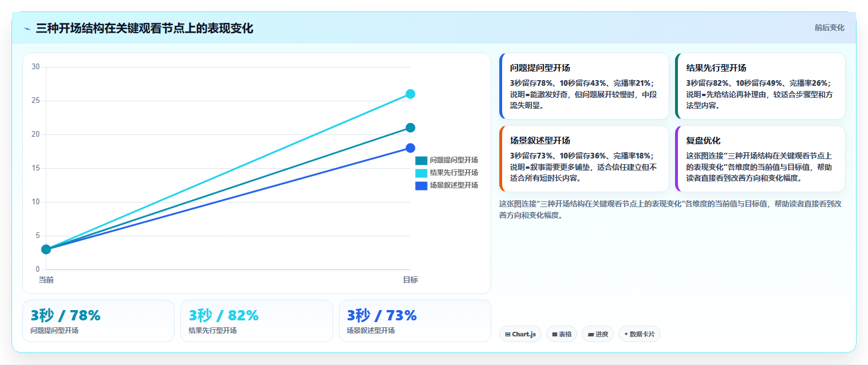Click the y-axis value 15

click(35, 168)
